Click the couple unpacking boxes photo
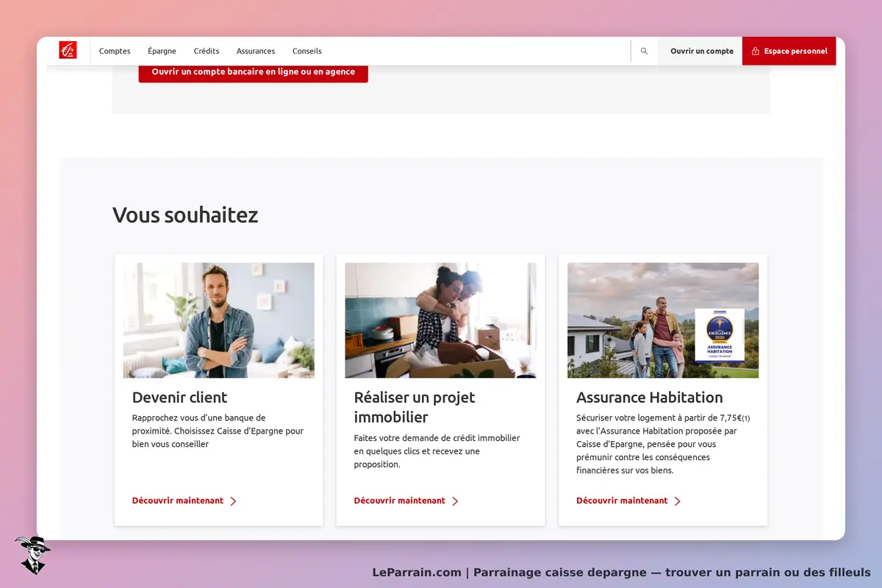882x588 pixels. tap(441, 320)
